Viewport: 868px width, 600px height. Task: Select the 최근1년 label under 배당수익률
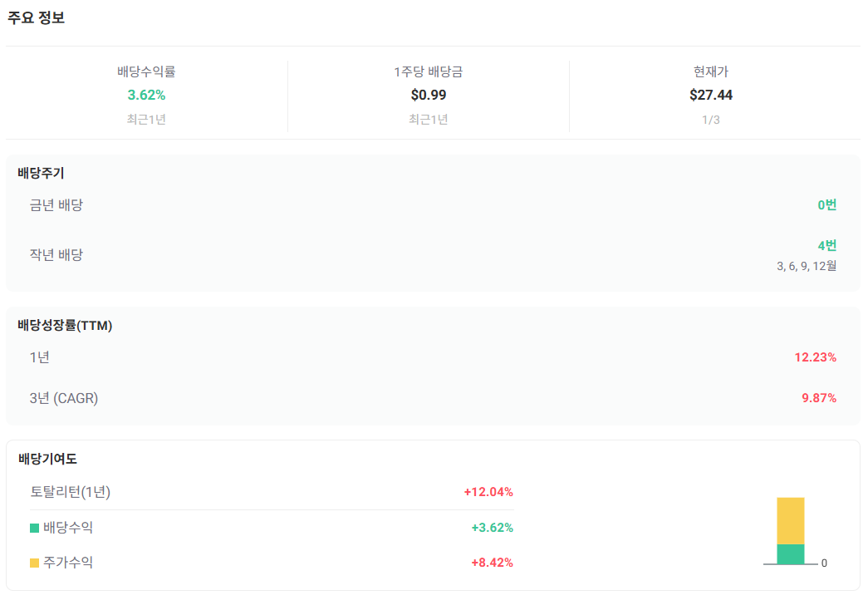(x=148, y=119)
